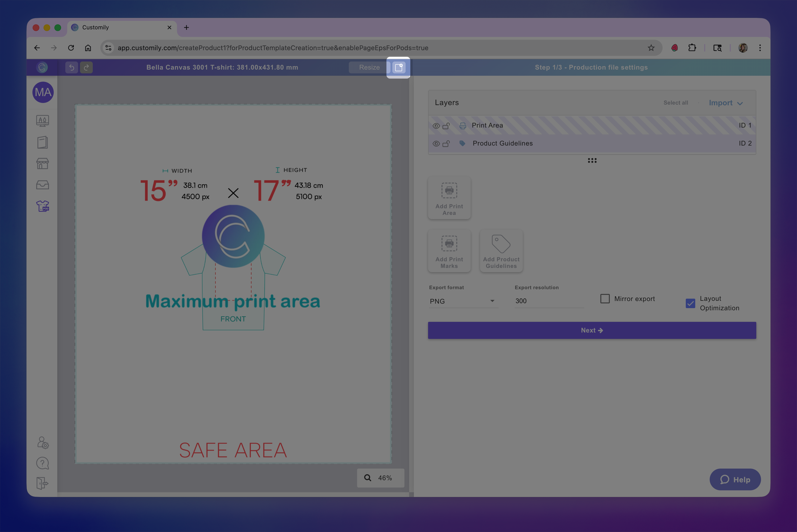Open the POD t-shirt sidebar icon
Image resolution: width=797 pixels, height=532 pixels.
43,206
